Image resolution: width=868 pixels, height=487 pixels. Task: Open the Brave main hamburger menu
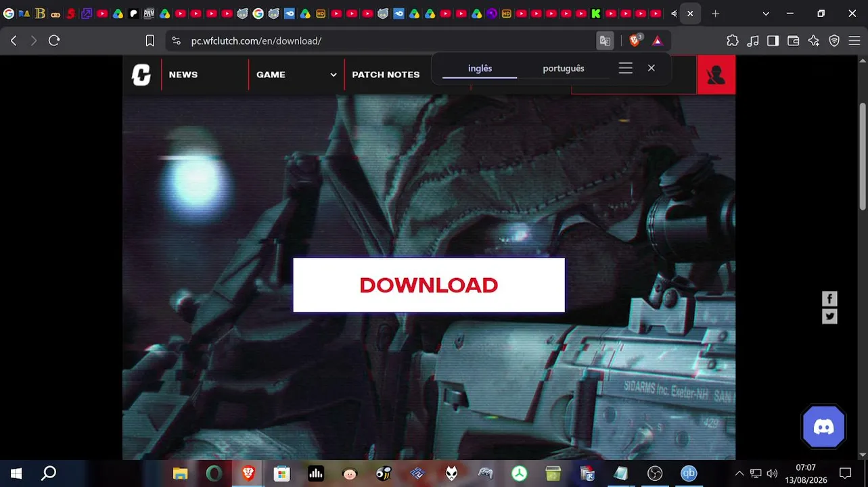coord(854,41)
